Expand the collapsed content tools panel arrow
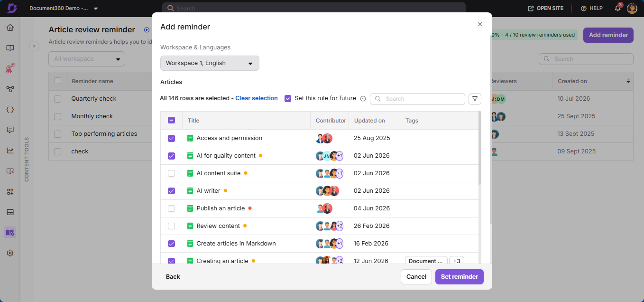This screenshot has height=302, width=644. tap(34, 46)
